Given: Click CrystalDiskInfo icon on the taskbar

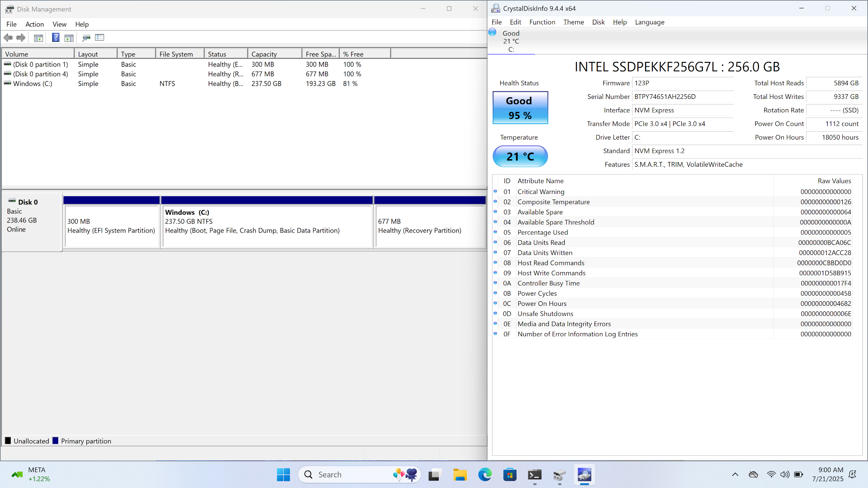Looking at the screenshot, I should click(584, 475).
